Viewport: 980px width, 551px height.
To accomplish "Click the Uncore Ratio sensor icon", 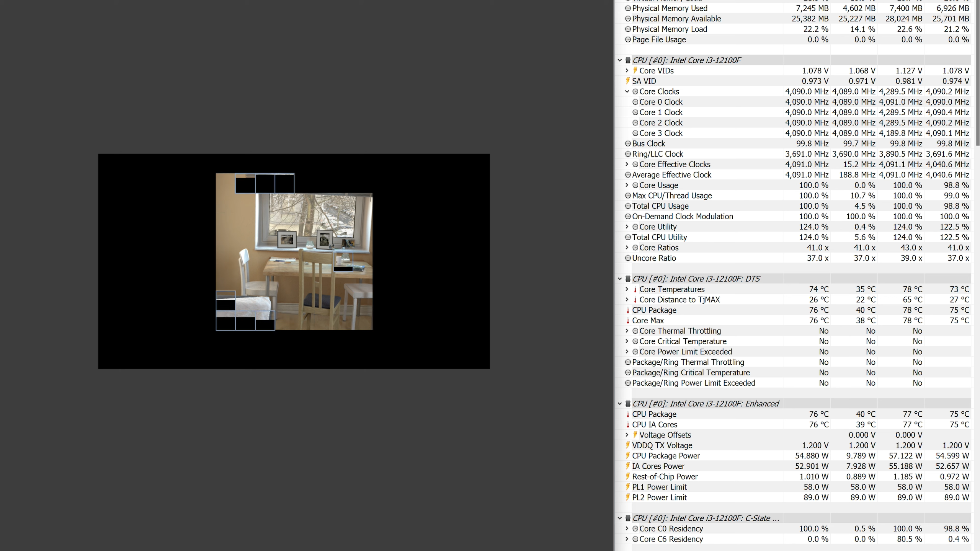I will point(628,258).
